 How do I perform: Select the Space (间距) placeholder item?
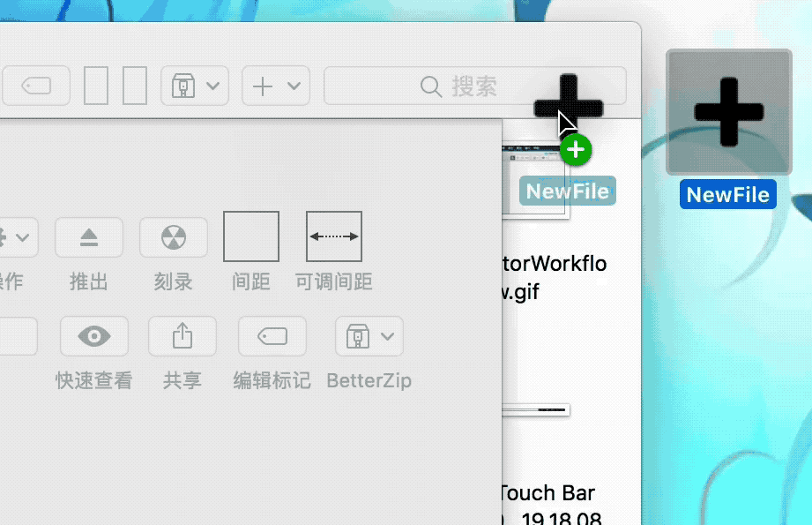(250, 236)
